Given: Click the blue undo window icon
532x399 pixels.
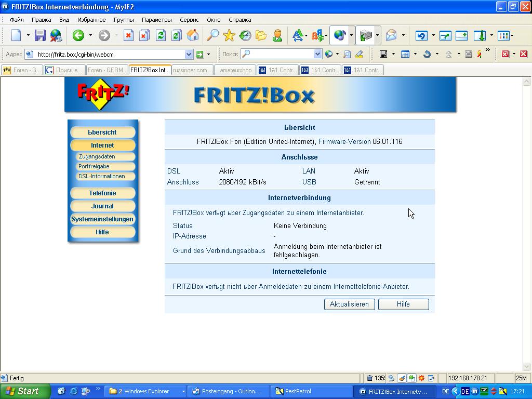Looking at the screenshot, I should (421, 35).
